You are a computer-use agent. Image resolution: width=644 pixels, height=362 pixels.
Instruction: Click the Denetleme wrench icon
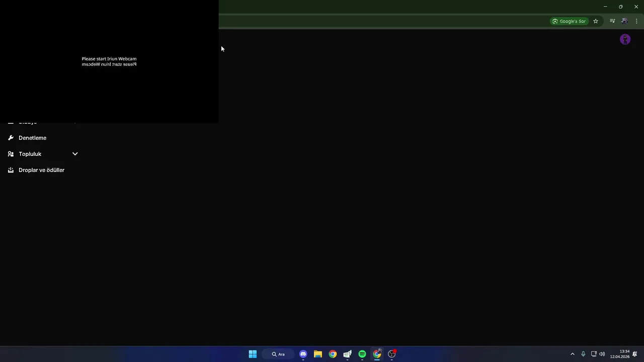(11, 138)
